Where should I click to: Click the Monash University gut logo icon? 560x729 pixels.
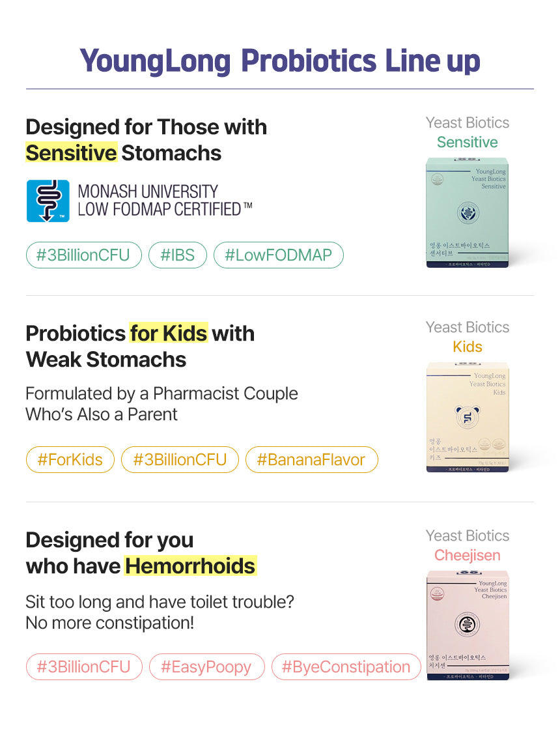(48, 201)
